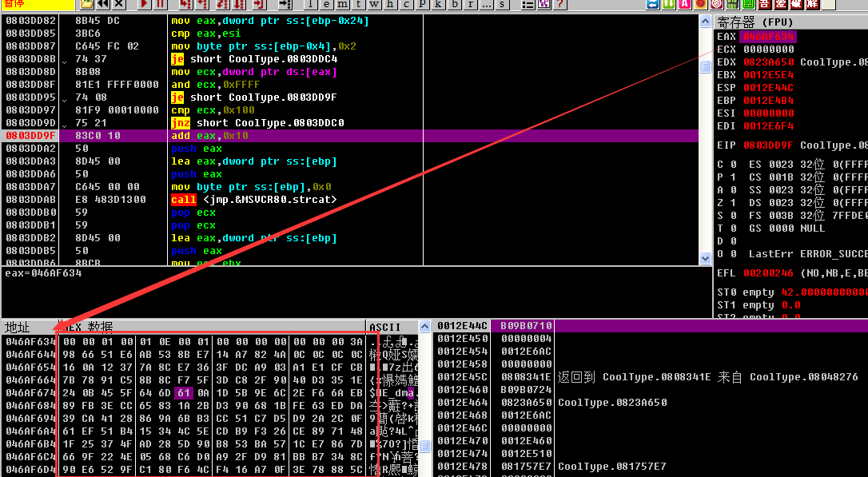Close the debugged program with X icon

[118, 4]
